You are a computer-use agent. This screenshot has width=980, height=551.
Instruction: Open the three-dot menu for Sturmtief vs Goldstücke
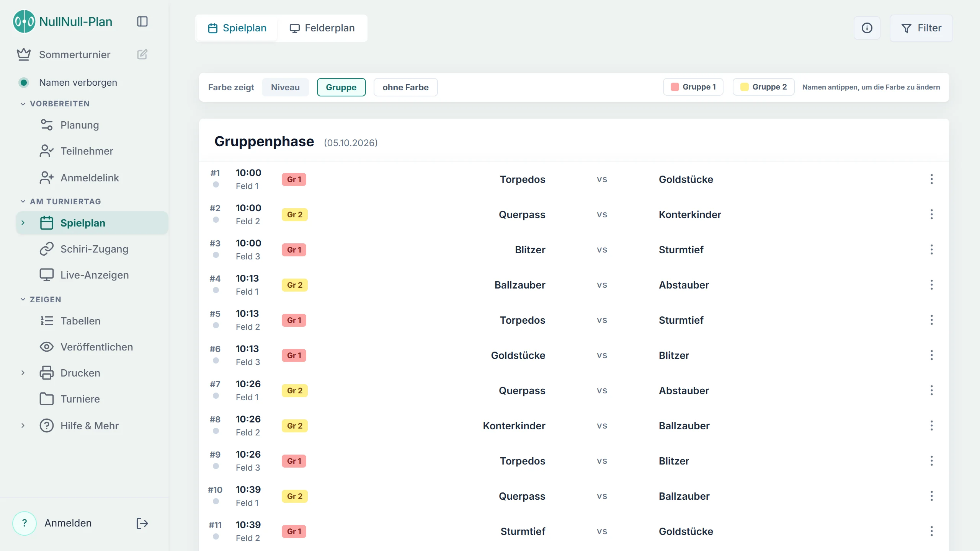click(932, 531)
